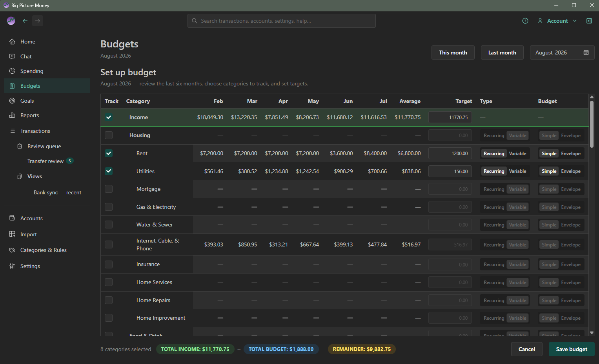599x364 pixels.
Task: Click the Views bookmark icon
Action: tap(20, 176)
